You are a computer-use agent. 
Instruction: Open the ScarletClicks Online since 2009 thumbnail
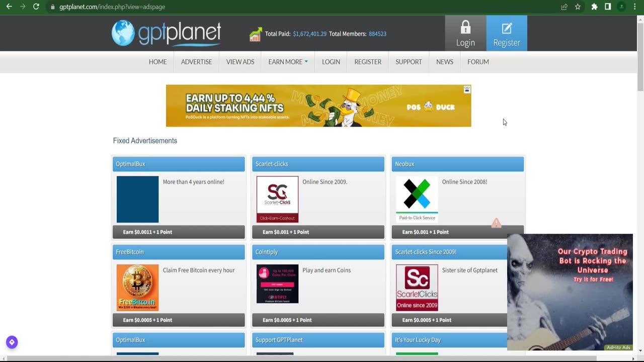(x=417, y=288)
